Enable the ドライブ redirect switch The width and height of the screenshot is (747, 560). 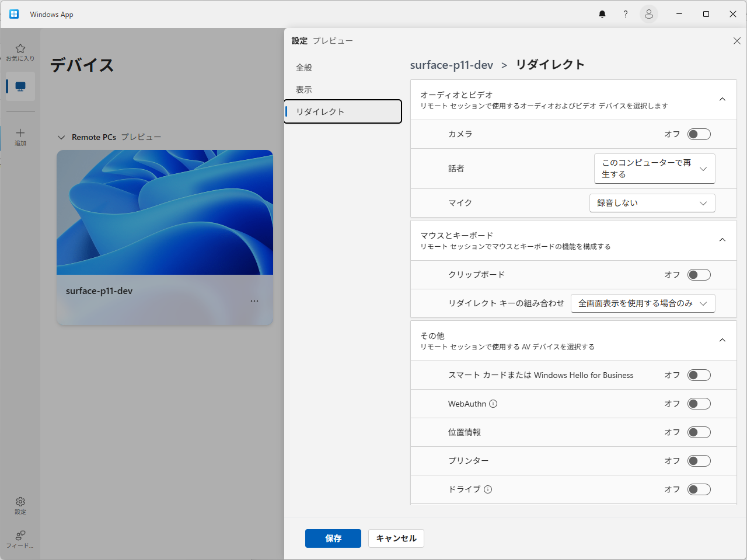699,489
